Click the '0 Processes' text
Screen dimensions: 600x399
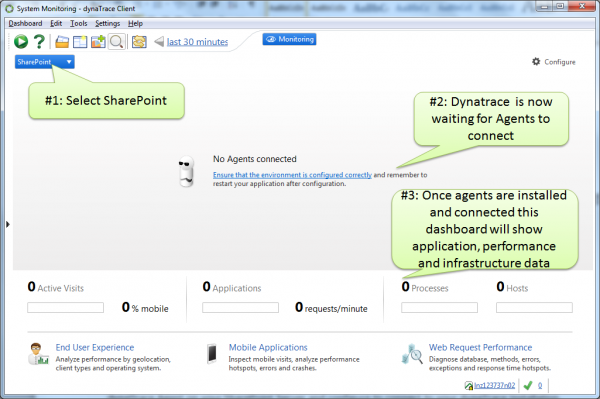point(425,287)
